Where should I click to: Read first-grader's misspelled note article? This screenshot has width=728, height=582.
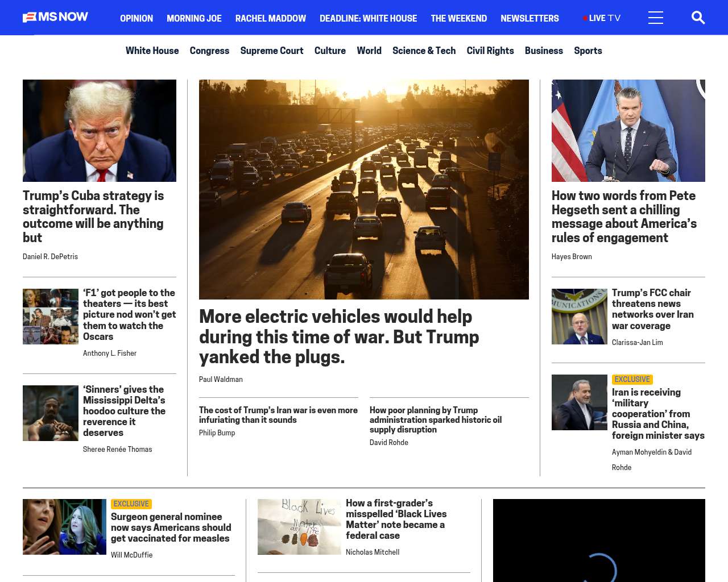(x=396, y=519)
